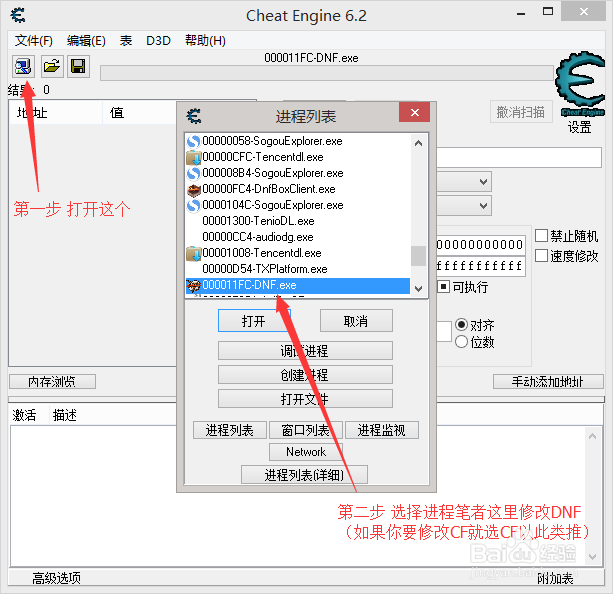Enable the 速度修改 checkbox
This screenshot has width=613, height=594.
click(x=541, y=256)
